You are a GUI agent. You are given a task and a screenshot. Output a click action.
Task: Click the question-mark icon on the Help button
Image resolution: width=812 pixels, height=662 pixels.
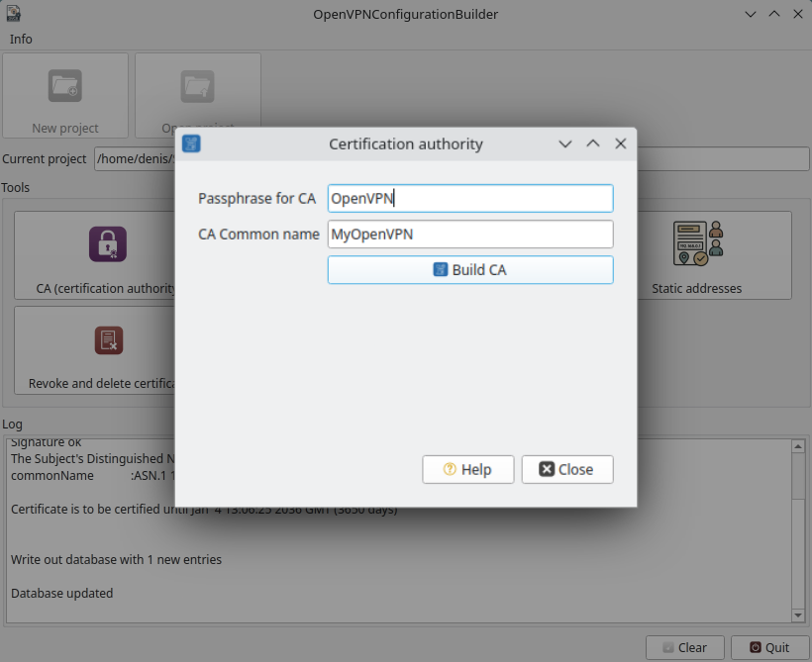click(451, 469)
